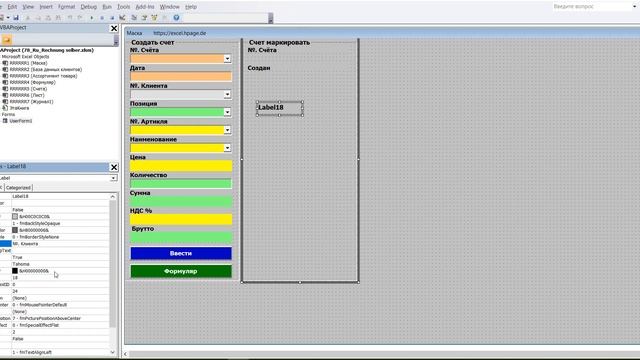Image resolution: width=640 pixels, height=360 pixels.
Task: Click the blue Help icon in the toolbar
Action: click(176, 18)
